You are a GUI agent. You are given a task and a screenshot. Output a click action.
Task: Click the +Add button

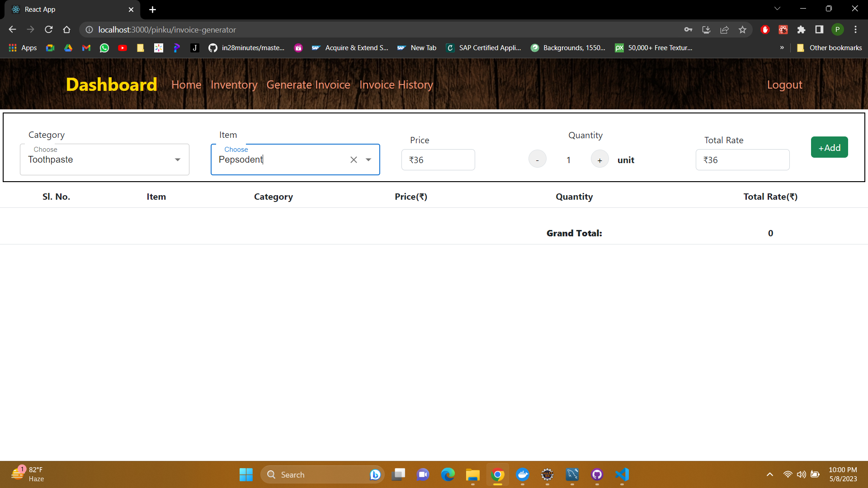tap(829, 147)
